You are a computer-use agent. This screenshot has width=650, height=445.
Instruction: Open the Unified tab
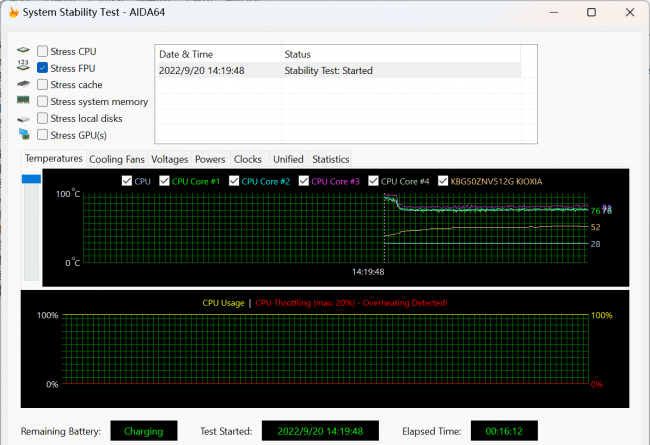(288, 159)
